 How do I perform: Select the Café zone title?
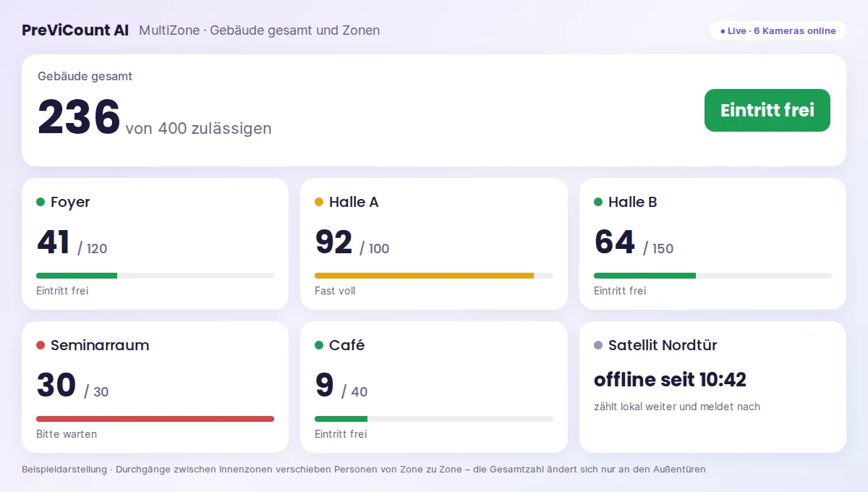pos(346,345)
